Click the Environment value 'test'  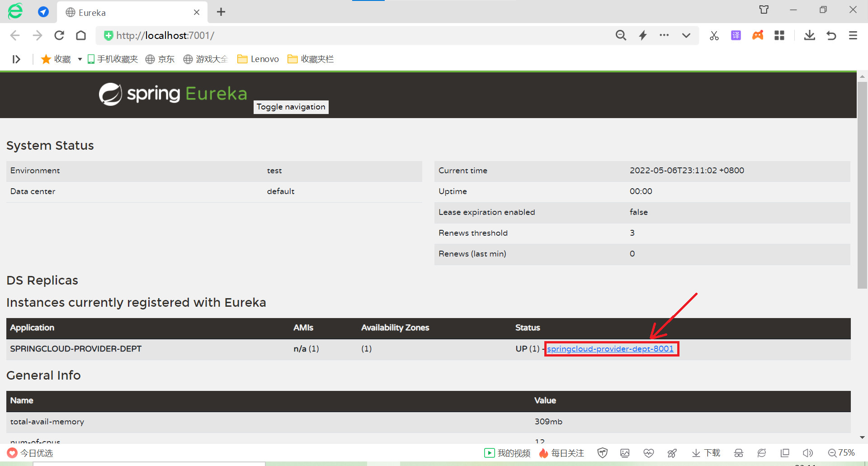pyautogui.click(x=274, y=171)
